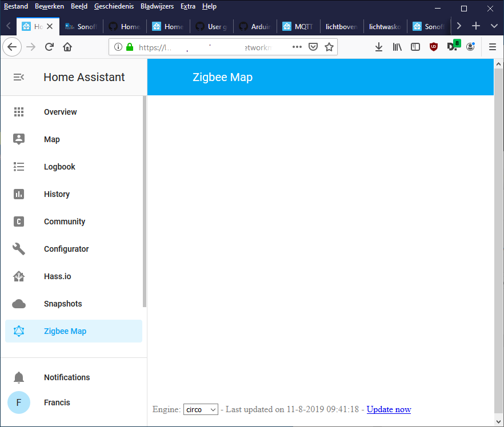This screenshot has width=504, height=427.
Task: Open Firefox hamburger menu
Action: click(492, 47)
